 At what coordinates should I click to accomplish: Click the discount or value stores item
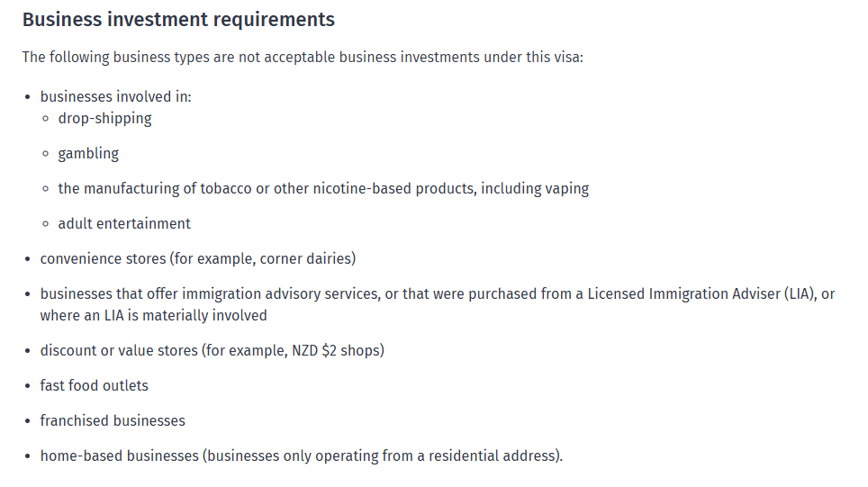[x=212, y=351]
